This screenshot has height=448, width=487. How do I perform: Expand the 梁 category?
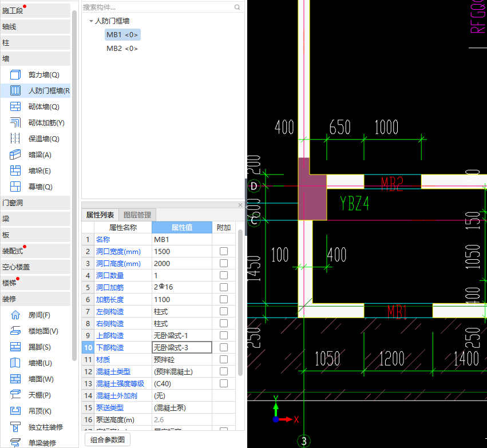coord(35,219)
